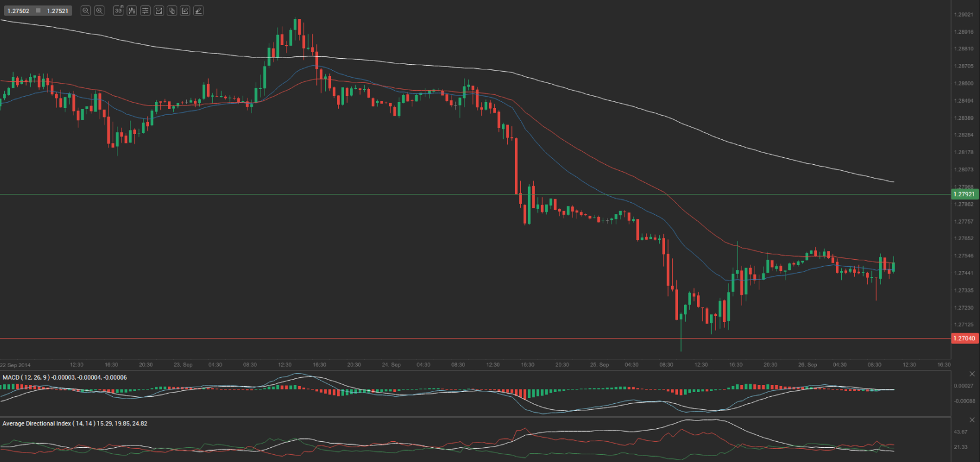980x462 pixels.
Task: Click the 1.29021 value on price axis
Action: pyautogui.click(x=963, y=15)
